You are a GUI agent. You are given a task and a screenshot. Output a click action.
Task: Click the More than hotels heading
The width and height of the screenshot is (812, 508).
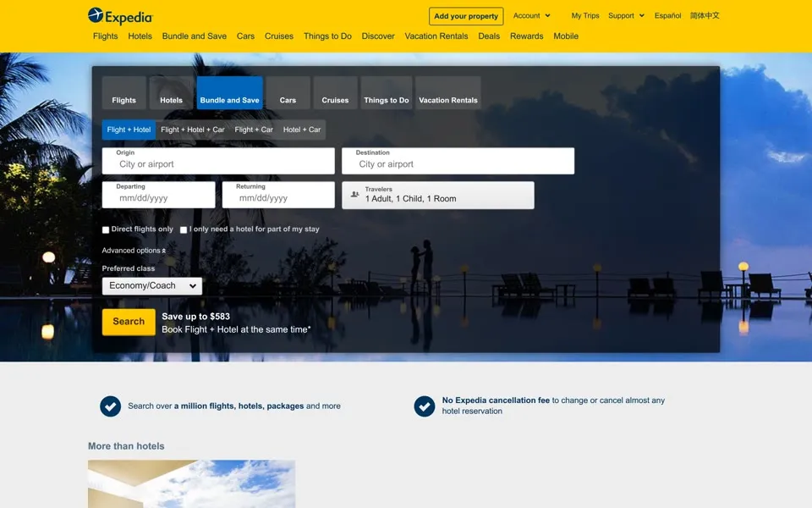tap(126, 446)
